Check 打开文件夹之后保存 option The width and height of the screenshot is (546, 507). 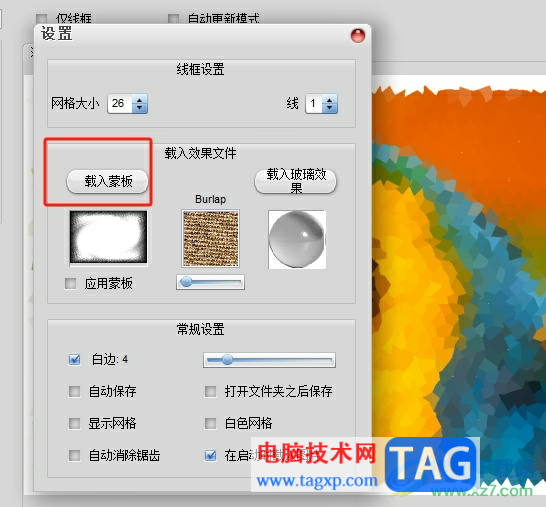pos(210,391)
